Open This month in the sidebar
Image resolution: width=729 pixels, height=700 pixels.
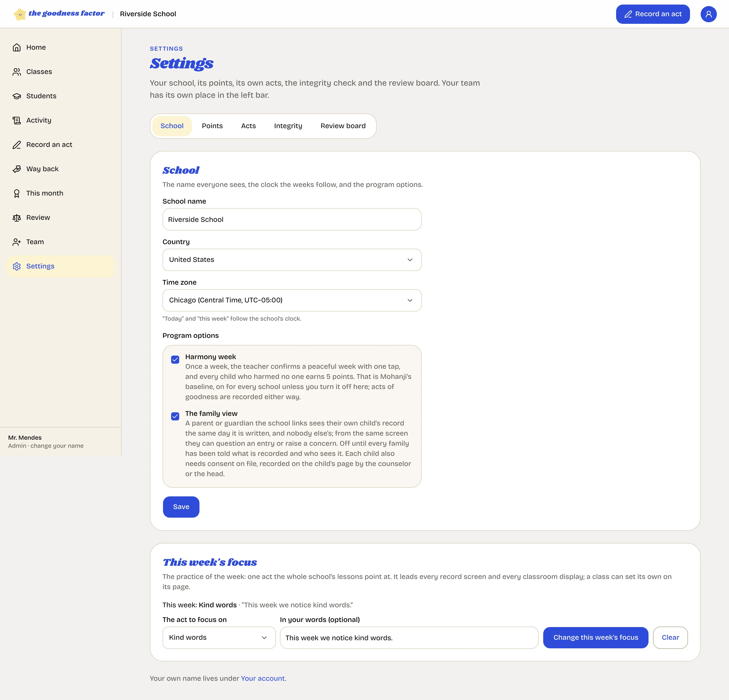coord(60,193)
